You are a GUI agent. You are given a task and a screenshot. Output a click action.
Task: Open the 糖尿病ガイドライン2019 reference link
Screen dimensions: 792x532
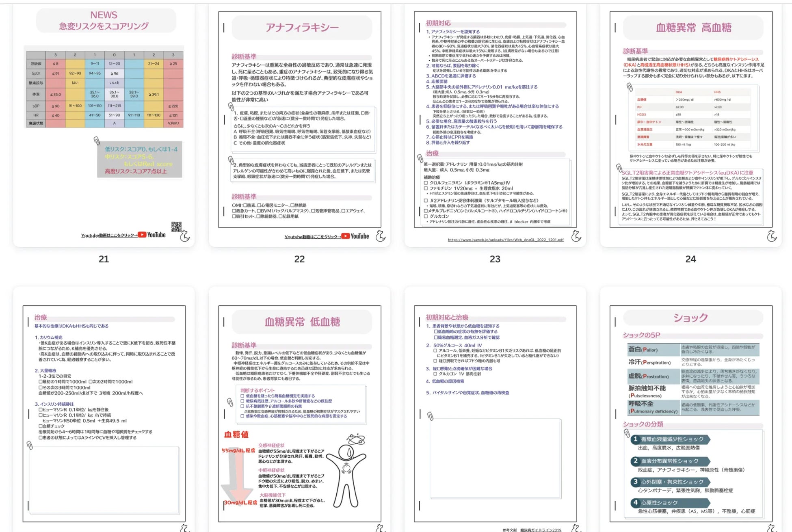[x=540, y=530]
